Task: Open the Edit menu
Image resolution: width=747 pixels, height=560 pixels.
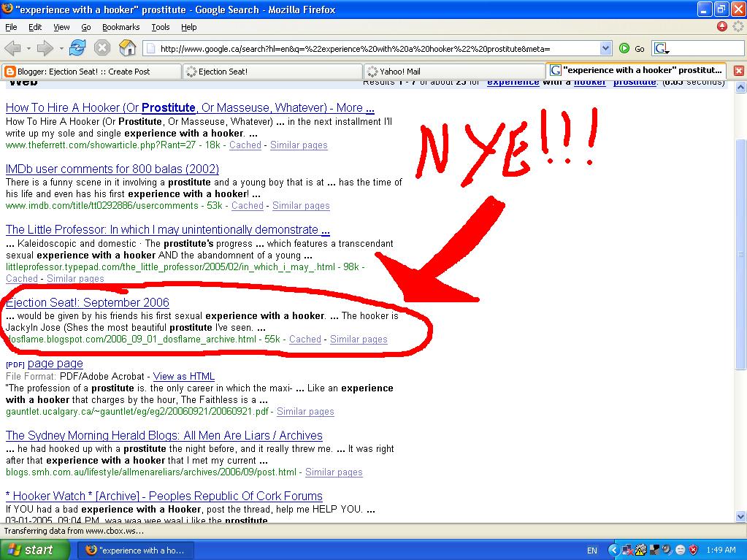Action: tap(35, 27)
